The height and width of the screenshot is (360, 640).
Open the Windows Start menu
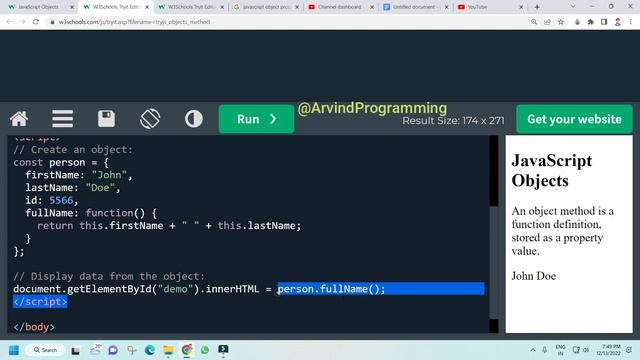pos(14,350)
